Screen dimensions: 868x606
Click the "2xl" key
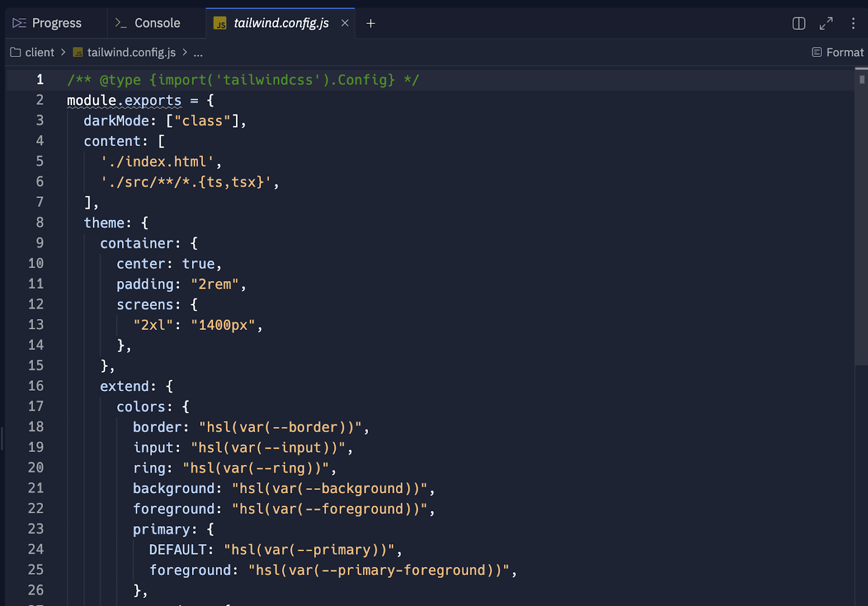153,325
